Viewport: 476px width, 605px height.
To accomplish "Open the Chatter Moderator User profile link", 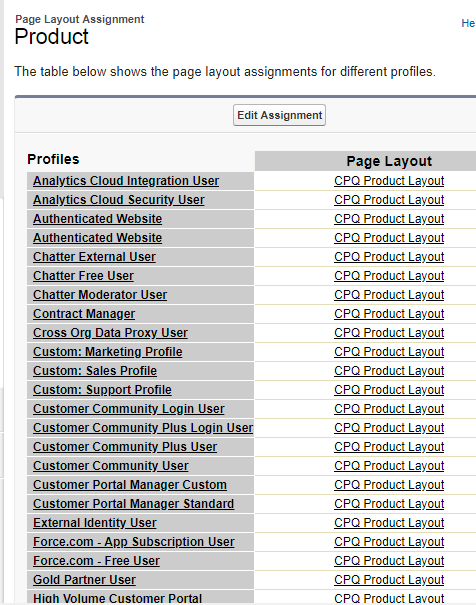I will click(x=100, y=294).
